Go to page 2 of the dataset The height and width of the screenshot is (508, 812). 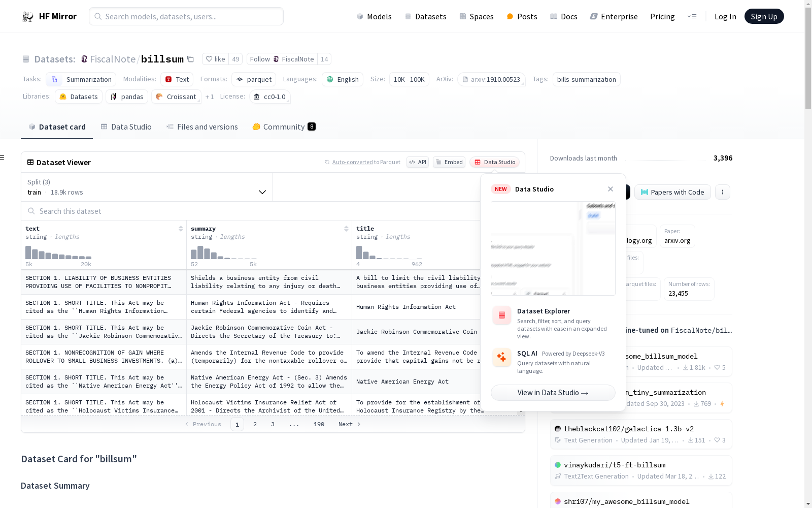point(255,424)
